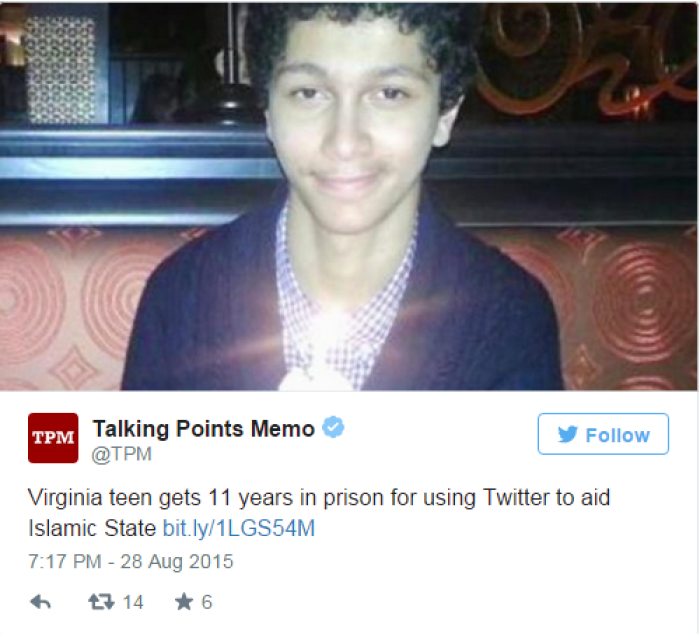Click the blue verified badge
Image resolution: width=700 pixels, height=634 pixels.
[333, 427]
